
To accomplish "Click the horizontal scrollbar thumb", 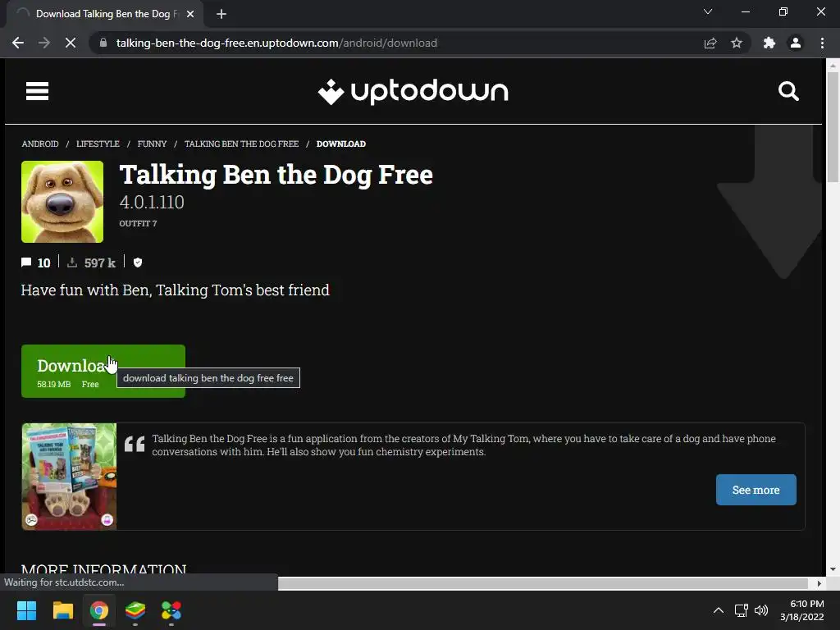I will pyautogui.click(x=543, y=583).
